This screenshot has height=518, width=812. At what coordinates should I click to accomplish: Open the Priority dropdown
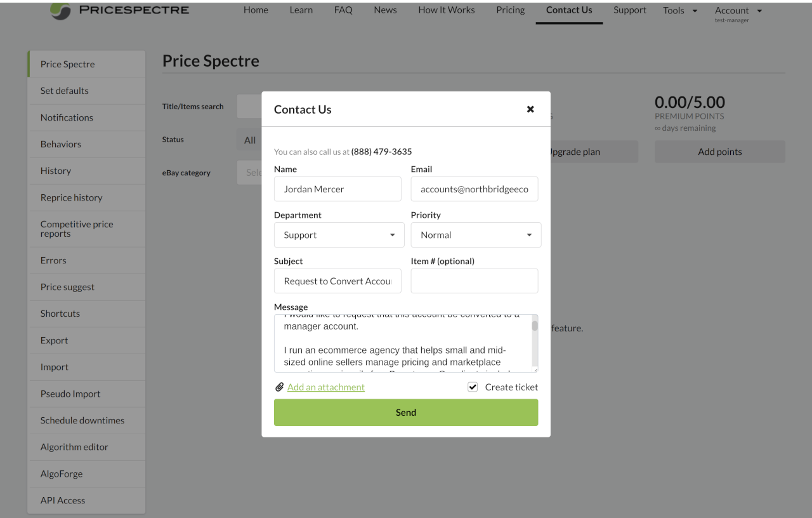(x=476, y=235)
